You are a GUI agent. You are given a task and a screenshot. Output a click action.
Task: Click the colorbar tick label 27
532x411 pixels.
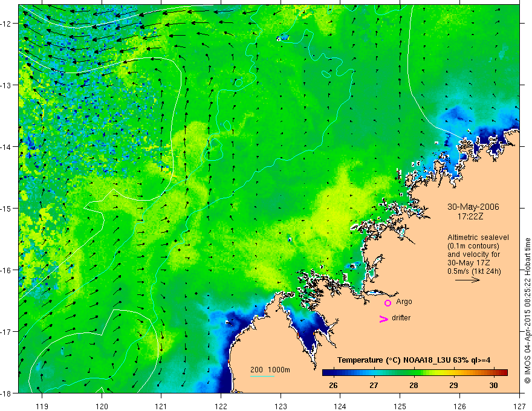374,385
